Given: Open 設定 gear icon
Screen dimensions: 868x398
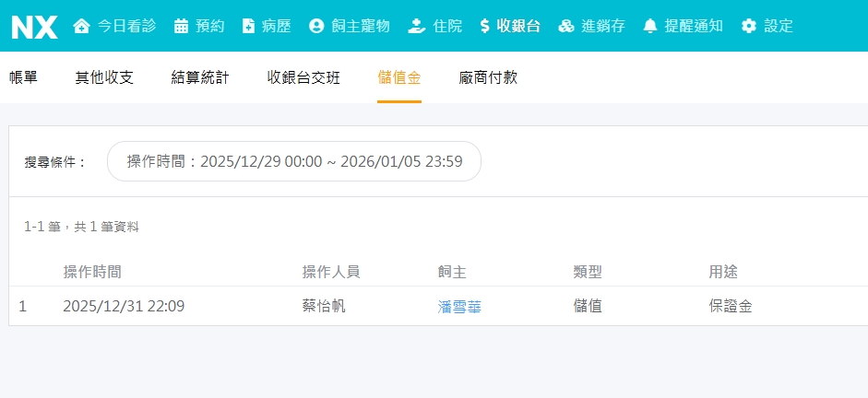Looking at the screenshot, I should [749, 27].
